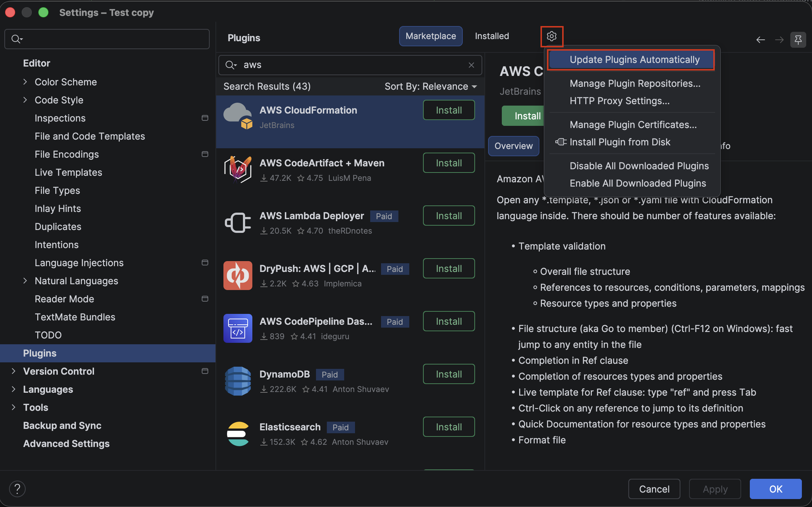Viewport: 812px width, 507px height.
Task: Open the help question mark button
Action: [17, 489]
